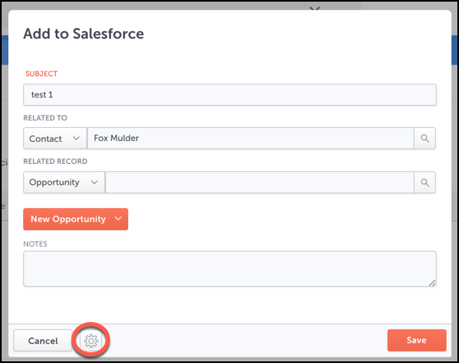Click the Related To label
This screenshot has width=459, height=363.
(45, 118)
